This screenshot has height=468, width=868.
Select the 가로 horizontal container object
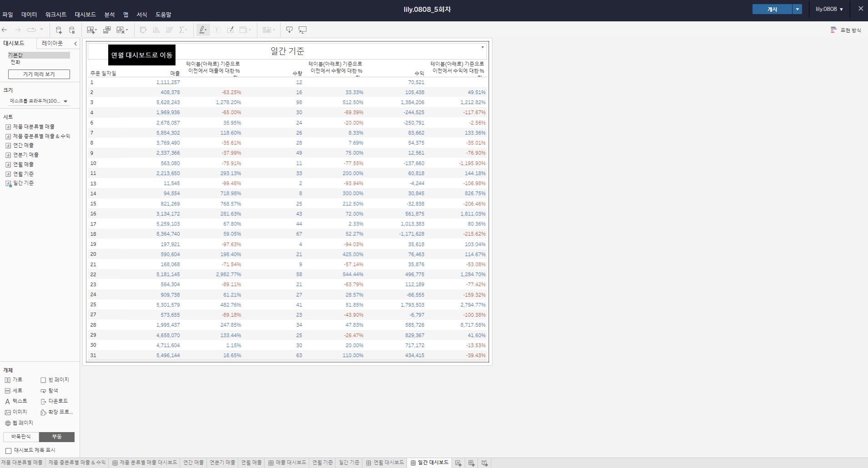tap(13, 380)
